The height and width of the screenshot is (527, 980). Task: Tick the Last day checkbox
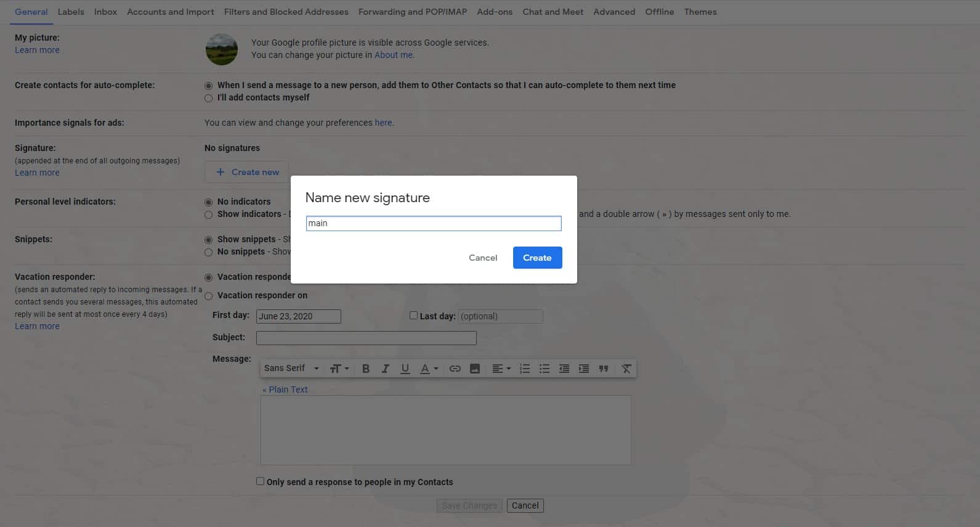click(x=413, y=315)
